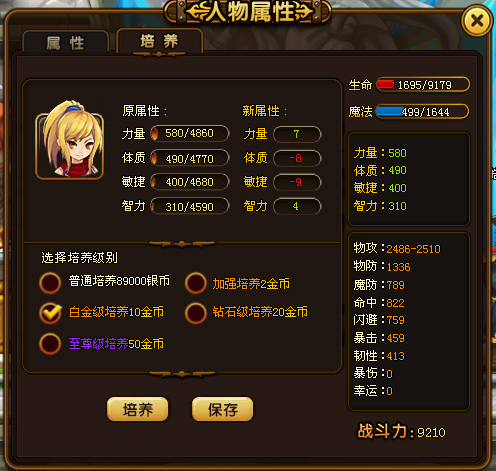Click the blue 魔法 mana bar
The height and width of the screenshot is (471, 496).
coord(422,112)
